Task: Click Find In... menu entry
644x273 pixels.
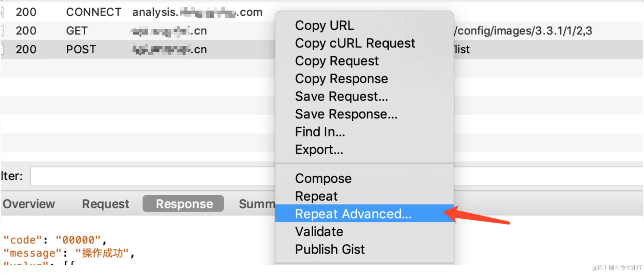Action: coord(320,132)
